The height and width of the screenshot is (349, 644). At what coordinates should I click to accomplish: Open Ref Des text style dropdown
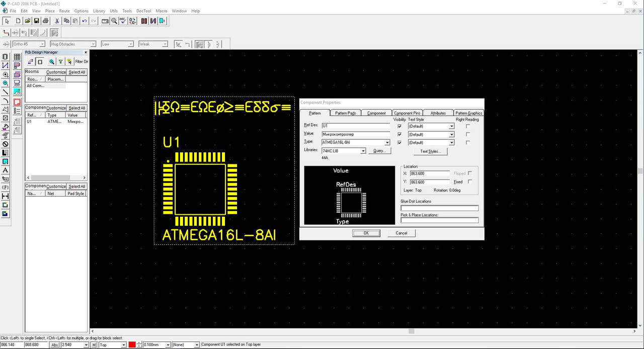[x=451, y=127]
